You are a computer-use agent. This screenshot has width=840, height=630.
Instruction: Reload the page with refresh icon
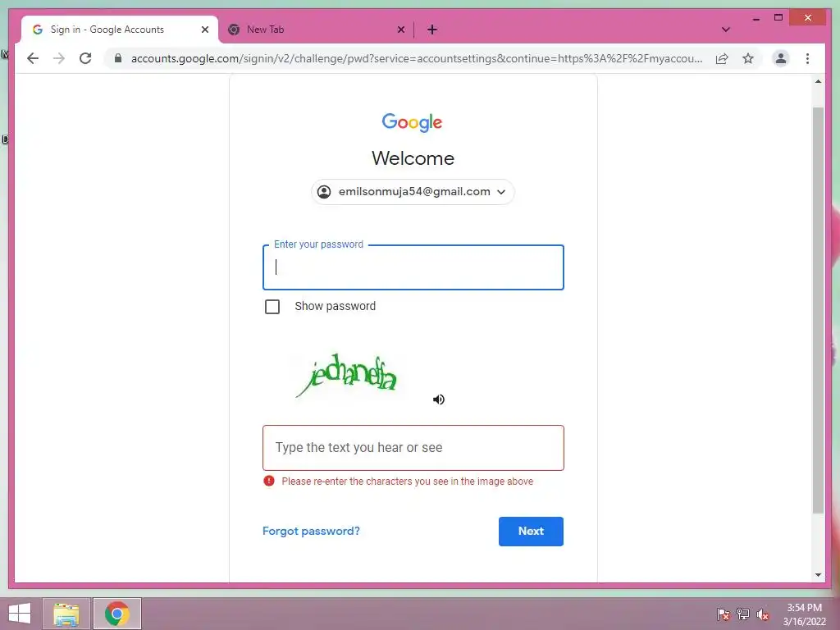[85, 58]
